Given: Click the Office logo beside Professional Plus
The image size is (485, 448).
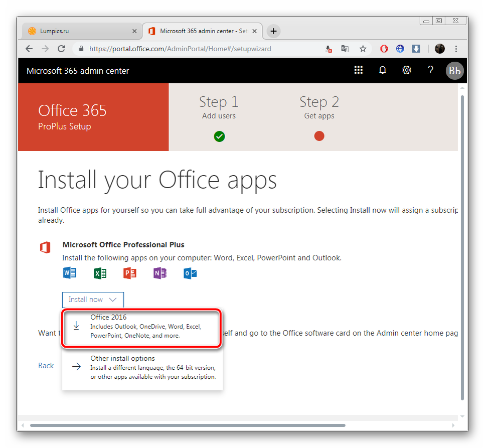Looking at the screenshot, I should [x=45, y=247].
